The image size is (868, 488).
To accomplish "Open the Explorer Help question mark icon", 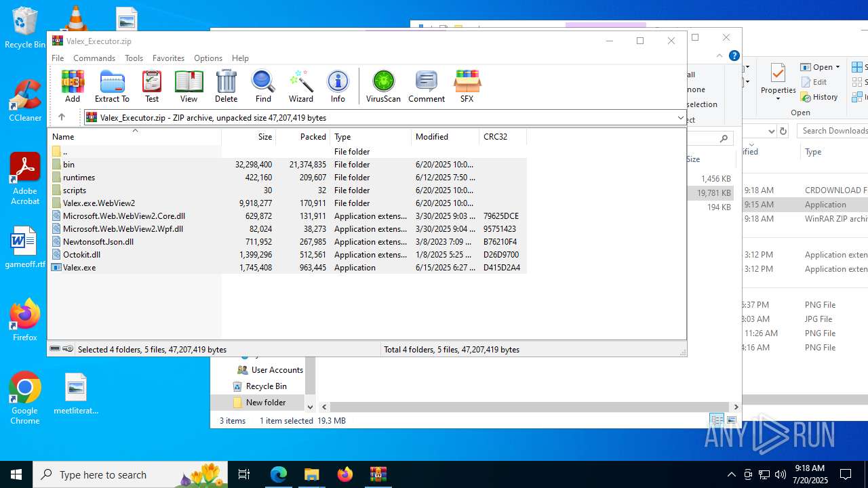I will pos(734,56).
